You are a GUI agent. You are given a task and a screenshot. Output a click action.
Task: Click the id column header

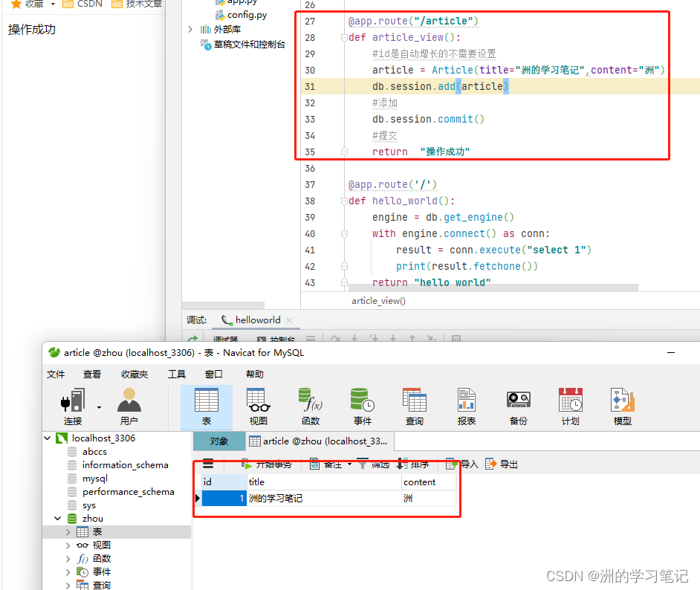[x=224, y=482]
